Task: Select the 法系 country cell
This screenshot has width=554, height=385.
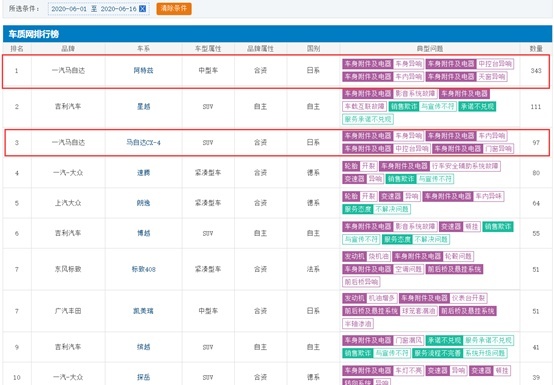Action: pyautogui.click(x=313, y=269)
